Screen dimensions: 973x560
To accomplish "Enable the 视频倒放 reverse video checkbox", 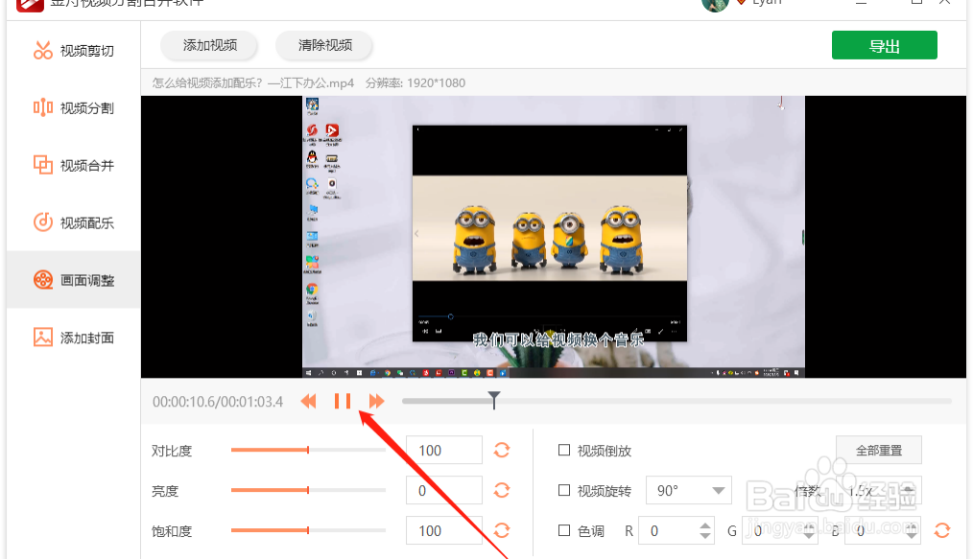I will [x=564, y=451].
